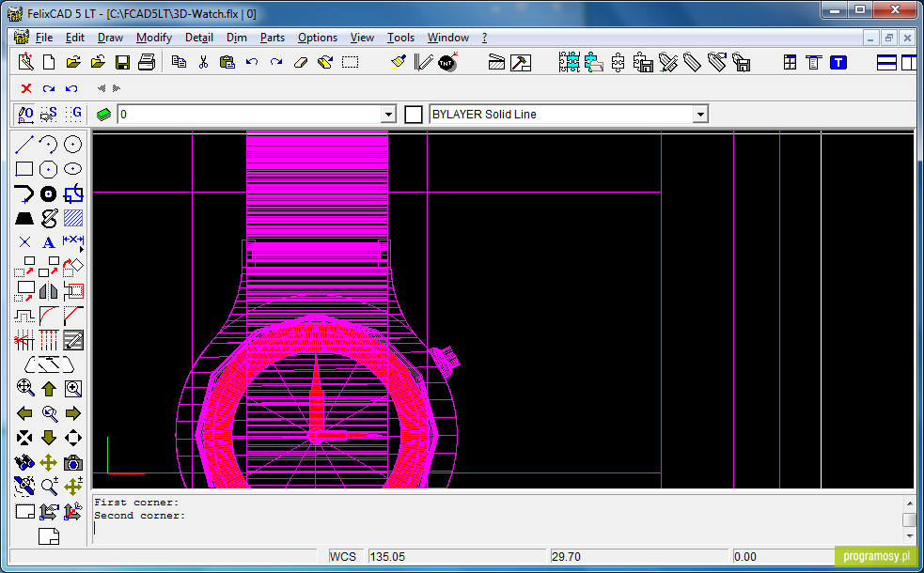Select the Text 'A' tool
This screenshot has height=573, width=924.
coord(48,242)
